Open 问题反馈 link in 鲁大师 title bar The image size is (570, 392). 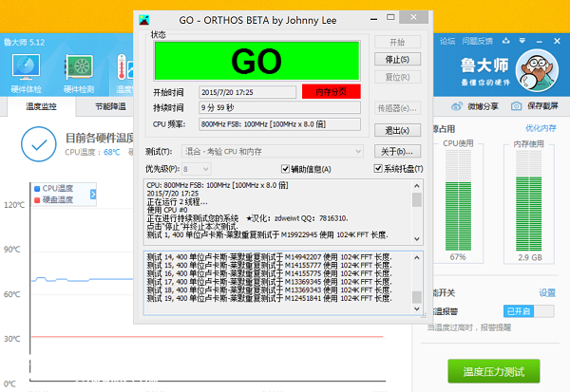tap(477, 41)
